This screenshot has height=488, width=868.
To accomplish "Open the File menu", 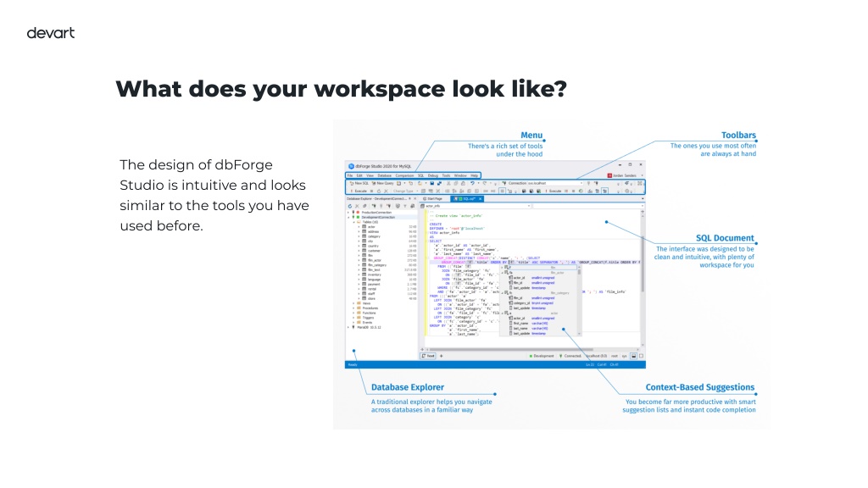I will click(x=350, y=175).
